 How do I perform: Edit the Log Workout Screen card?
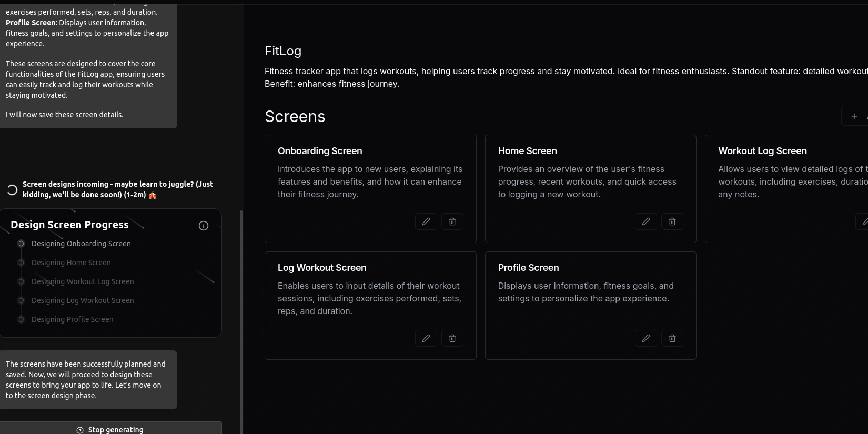(426, 338)
